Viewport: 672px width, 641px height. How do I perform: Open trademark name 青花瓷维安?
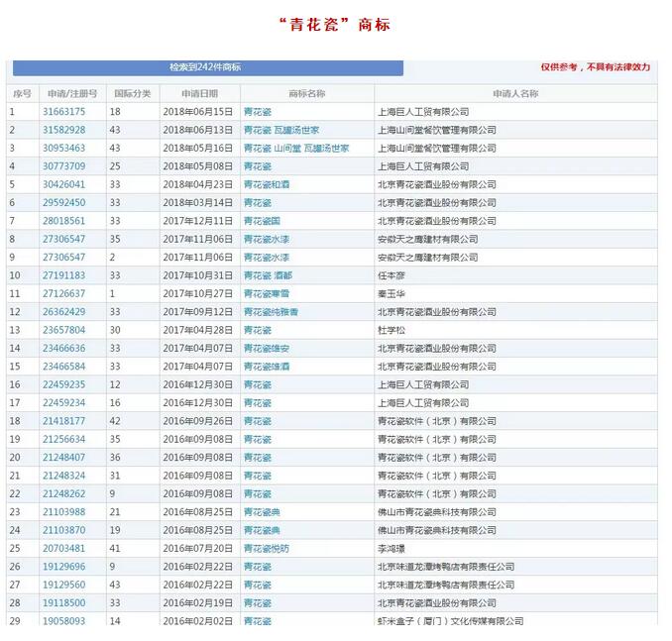[x=267, y=349]
